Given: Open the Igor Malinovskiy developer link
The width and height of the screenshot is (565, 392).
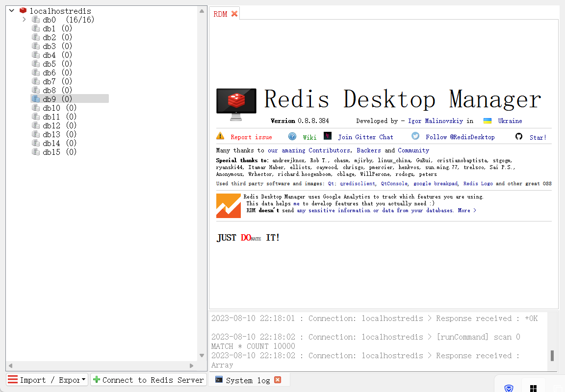Looking at the screenshot, I should [436, 121].
